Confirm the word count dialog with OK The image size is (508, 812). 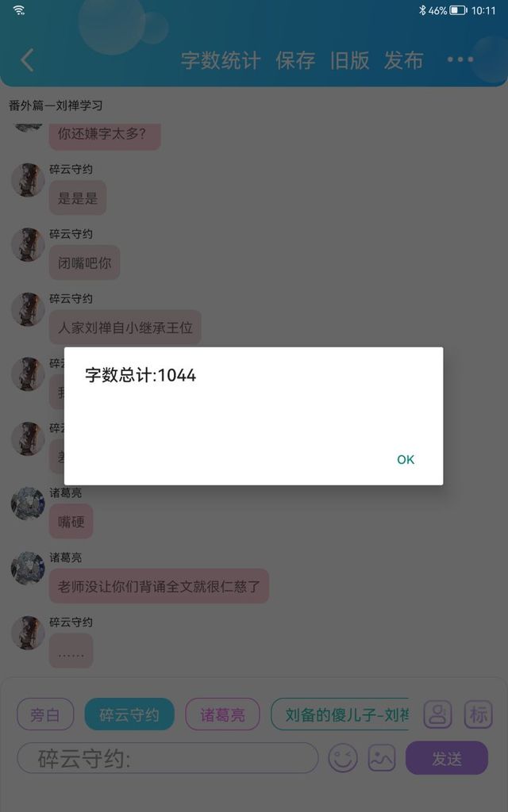pos(406,459)
